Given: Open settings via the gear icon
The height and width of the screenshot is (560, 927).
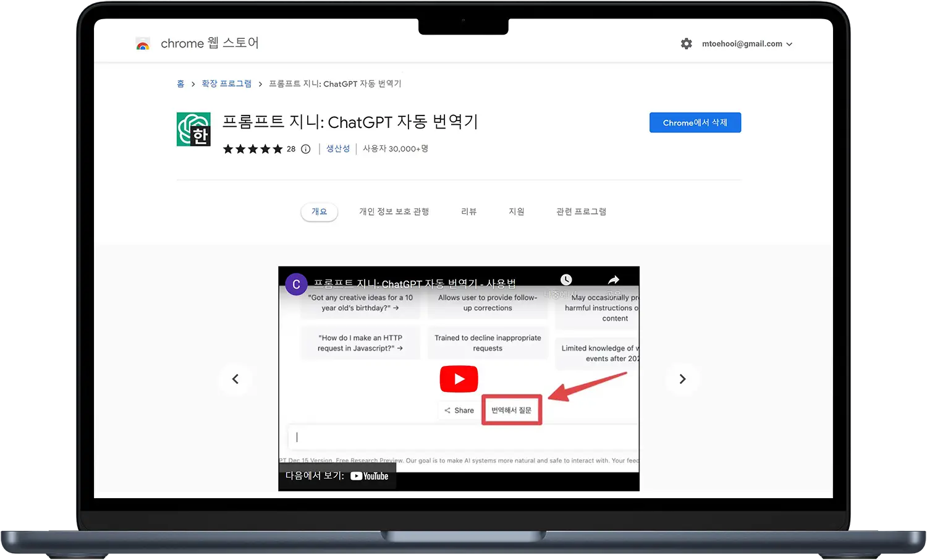Looking at the screenshot, I should click(686, 44).
